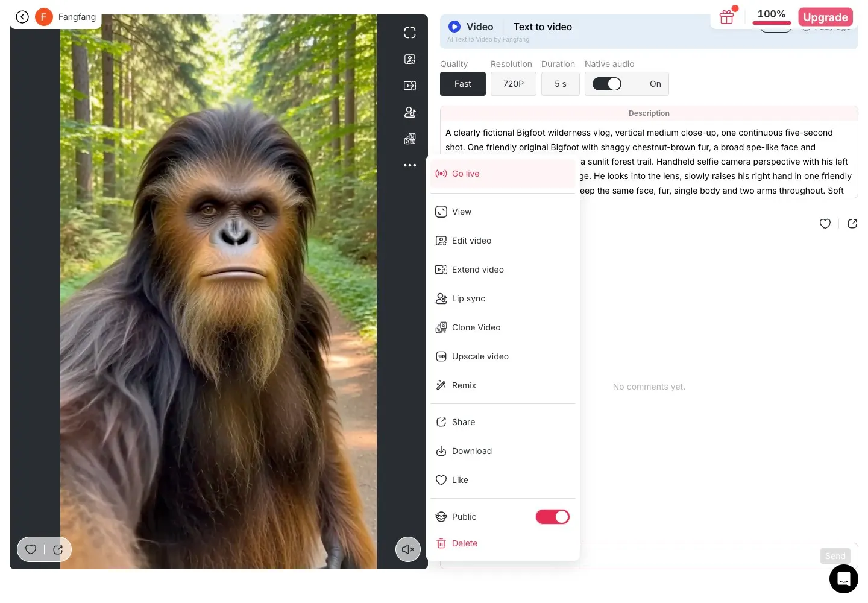Delete the video via the menu

click(x=503, y=543)
